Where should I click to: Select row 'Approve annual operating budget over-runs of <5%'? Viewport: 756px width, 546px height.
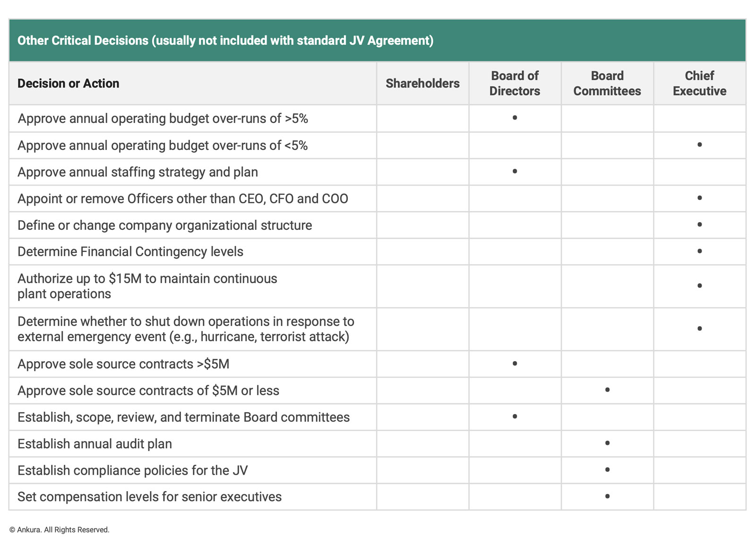pos(378,146)
